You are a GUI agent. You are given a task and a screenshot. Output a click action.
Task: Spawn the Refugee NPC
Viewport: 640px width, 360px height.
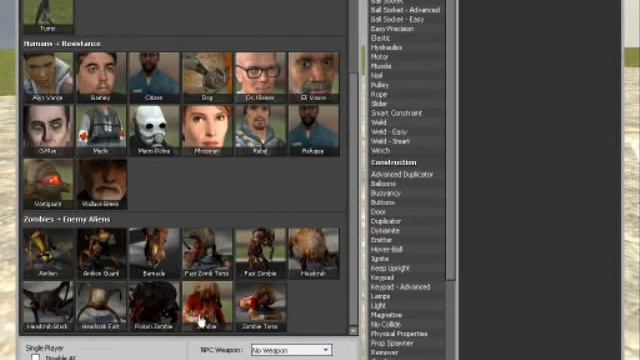coord(313,131)
